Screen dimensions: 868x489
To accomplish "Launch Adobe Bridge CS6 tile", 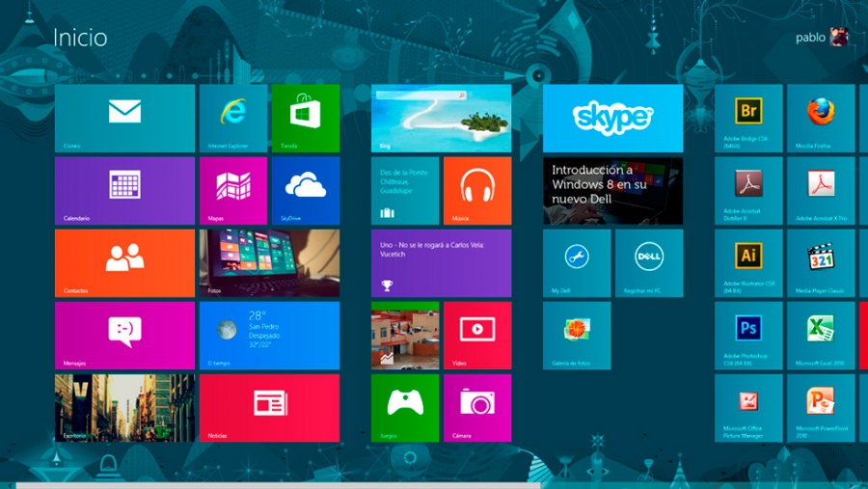I will (x=748, y=118).
